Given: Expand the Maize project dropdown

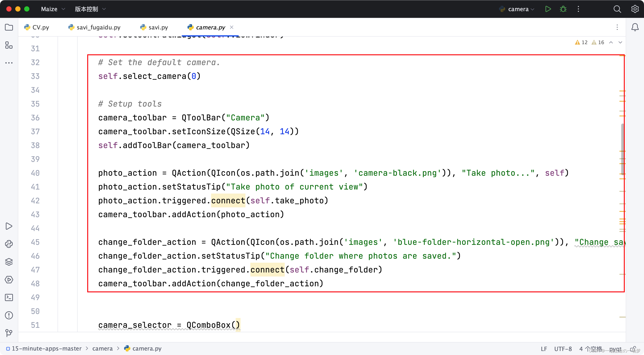Looking at the screenshot, I should tap(53, 9).
